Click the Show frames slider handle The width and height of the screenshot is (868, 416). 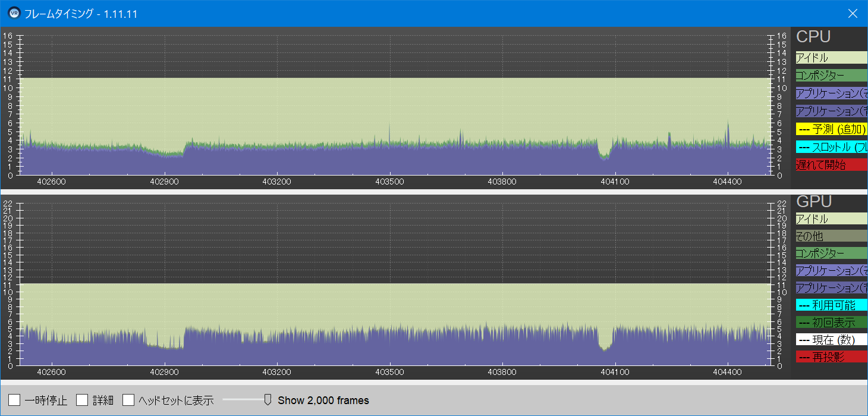coord(268,399)
